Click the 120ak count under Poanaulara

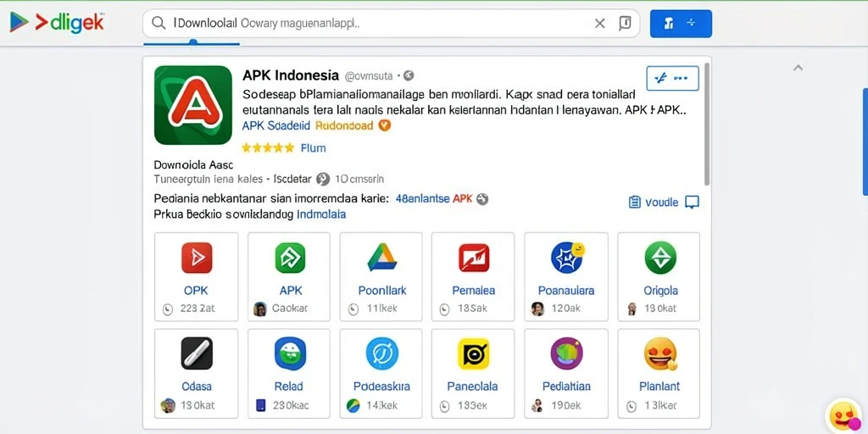click(x=565, y=309)
